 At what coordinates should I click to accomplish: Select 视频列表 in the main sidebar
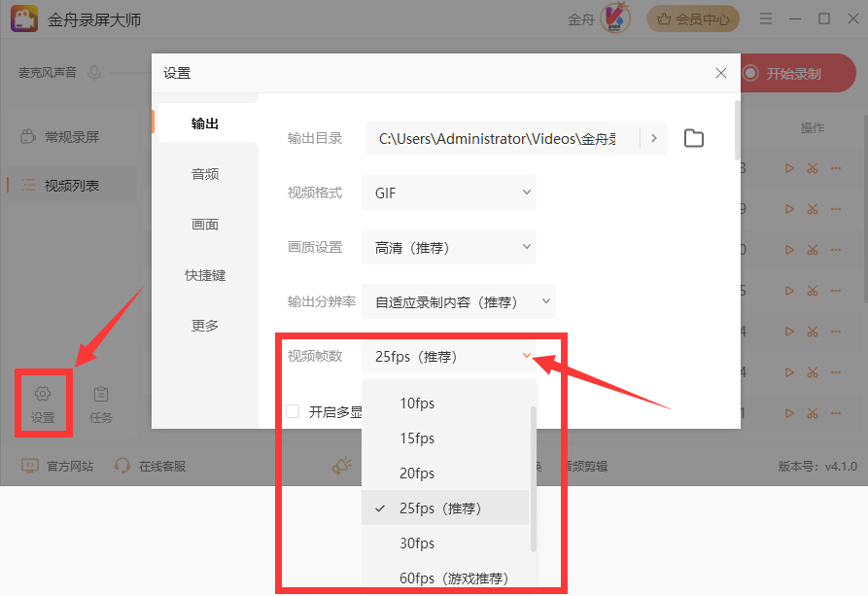click(x=71, y=186)
